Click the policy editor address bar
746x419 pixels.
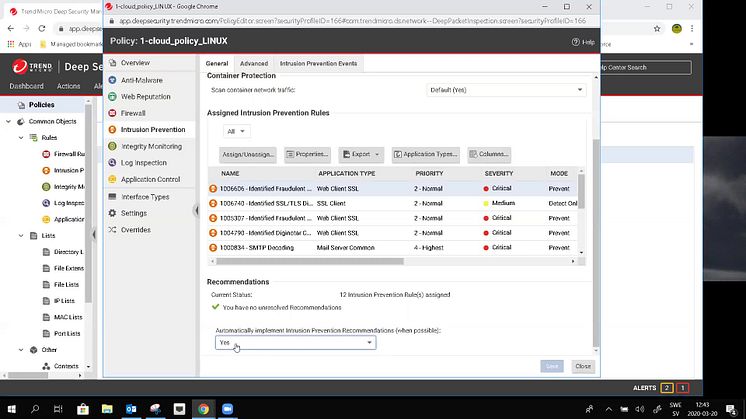pos(352,21)
